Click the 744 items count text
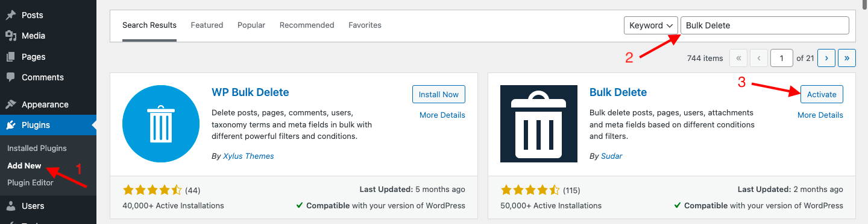 pyautogui.click(x=705, y=58)
